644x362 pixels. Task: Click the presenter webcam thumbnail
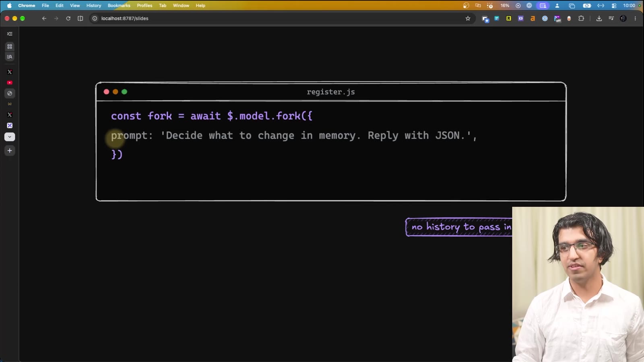[x=578, y=284]
